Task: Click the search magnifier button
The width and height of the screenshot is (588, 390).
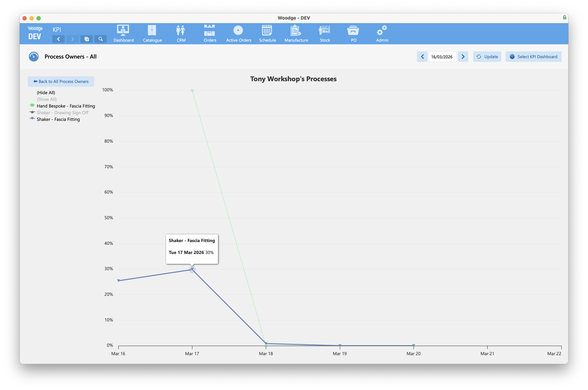Action: pyautogui.click(x=100, y=39)
